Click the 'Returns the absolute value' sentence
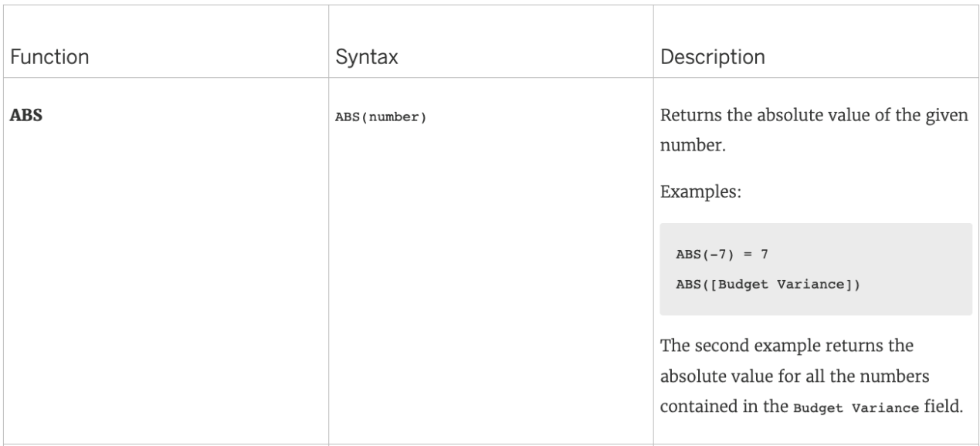 814,131
